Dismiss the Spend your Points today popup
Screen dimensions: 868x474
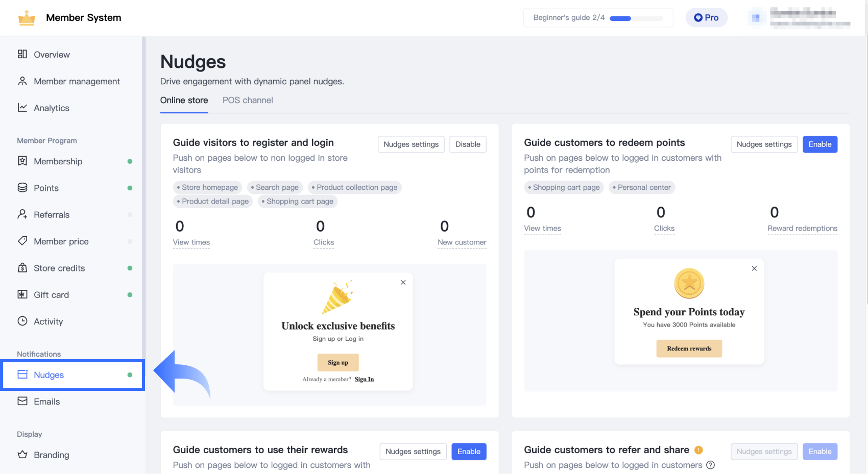click(754, 268)
